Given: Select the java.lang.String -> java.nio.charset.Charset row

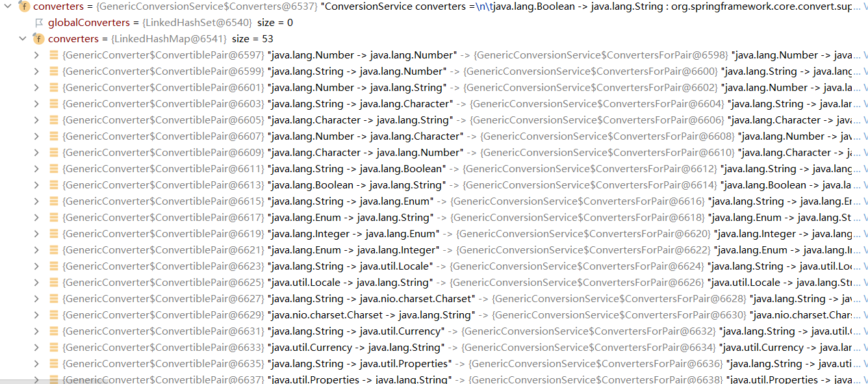Looking at the screenshot, I should (x=370, y=299).
